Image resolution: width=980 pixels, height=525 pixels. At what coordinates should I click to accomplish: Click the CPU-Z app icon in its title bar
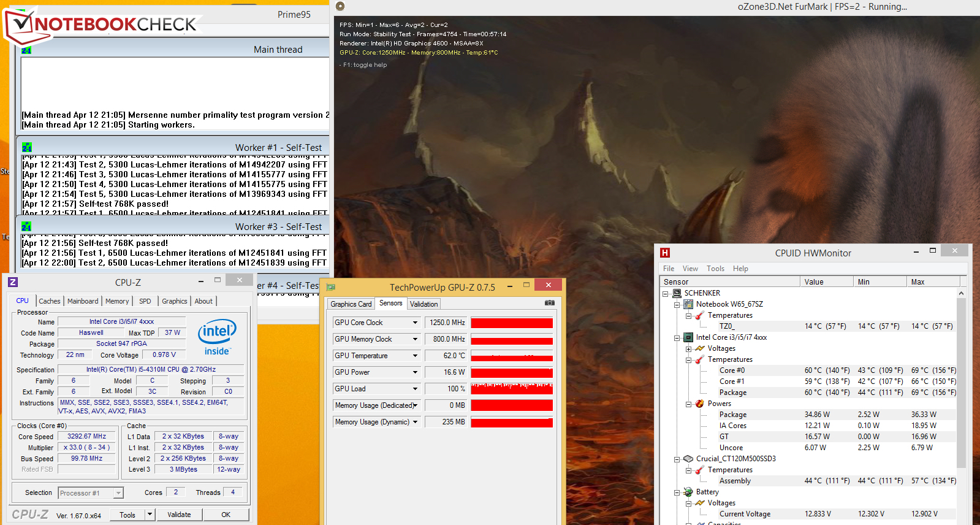13,282
